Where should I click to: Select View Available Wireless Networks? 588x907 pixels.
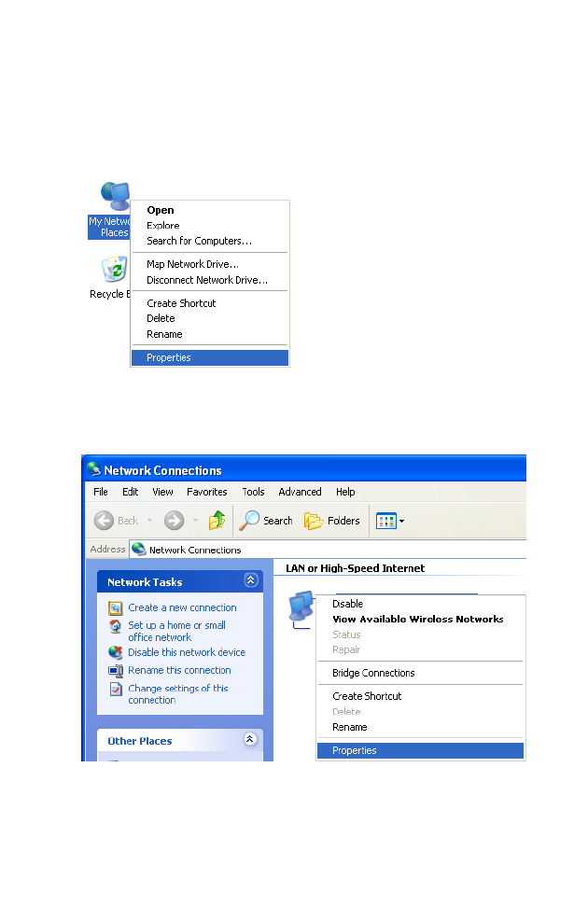pyautogui.click(x=418, y=620)
